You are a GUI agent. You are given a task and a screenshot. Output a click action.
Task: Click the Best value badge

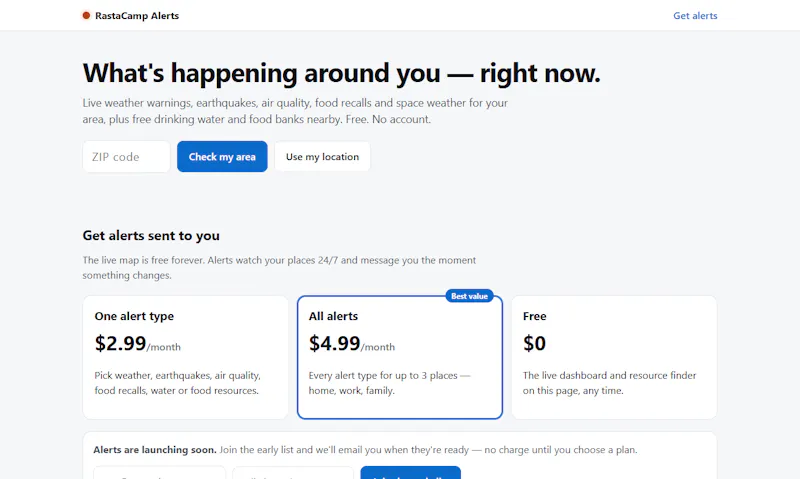pos(469,296)
